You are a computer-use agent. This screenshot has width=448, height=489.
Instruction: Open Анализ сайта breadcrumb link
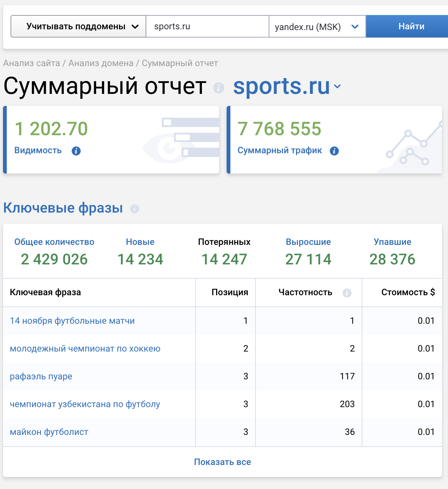32,63
